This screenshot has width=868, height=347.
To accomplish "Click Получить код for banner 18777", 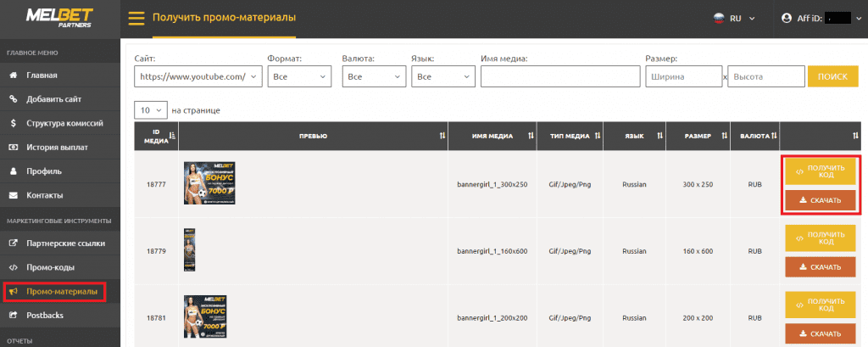I will 821,172.
